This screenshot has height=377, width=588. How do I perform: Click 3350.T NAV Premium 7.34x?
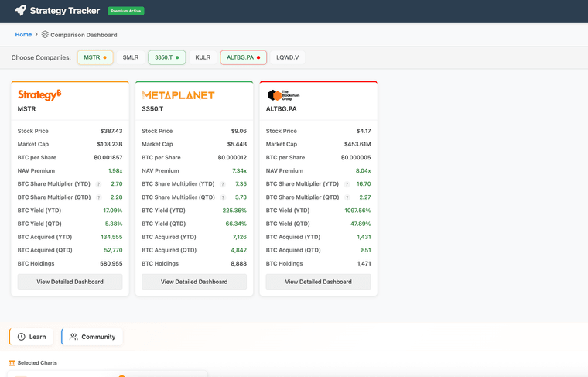240,170
